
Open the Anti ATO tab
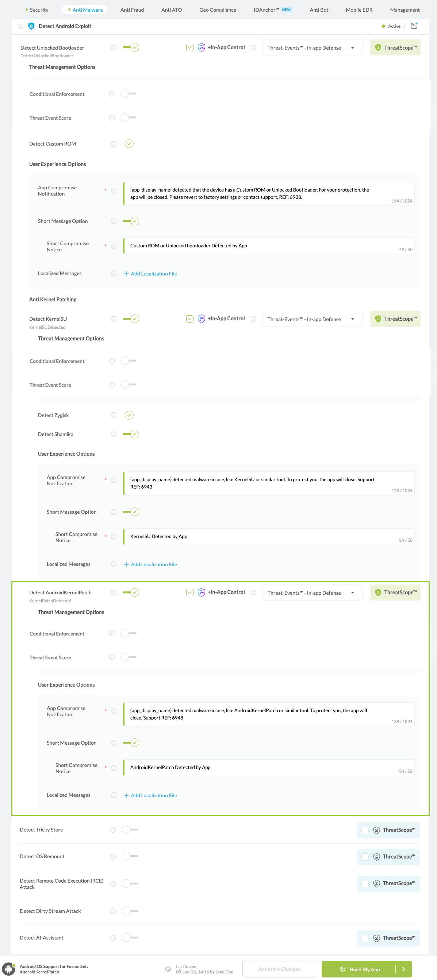tap(172, 10)
